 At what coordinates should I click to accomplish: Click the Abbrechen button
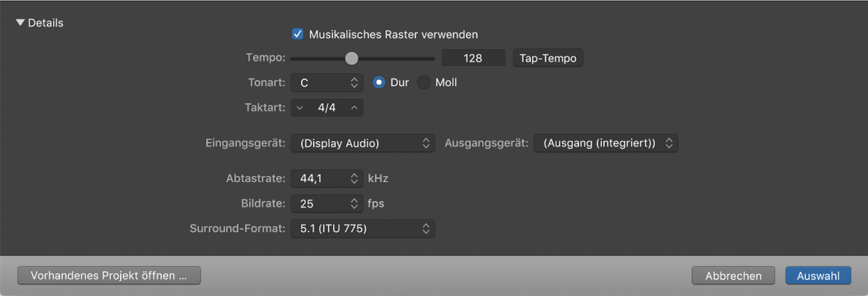click(733, 275)
